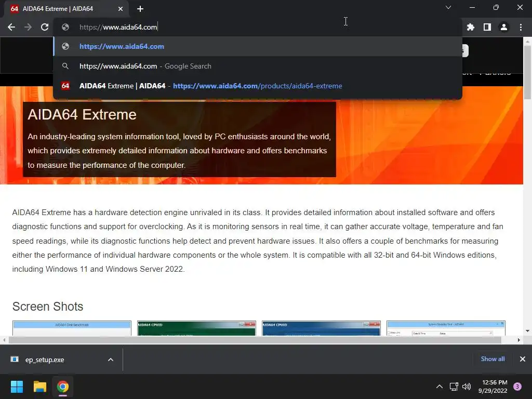Click in the address bar URL text
The width and height of the screenshot is (532, 399).
(118, 27)
